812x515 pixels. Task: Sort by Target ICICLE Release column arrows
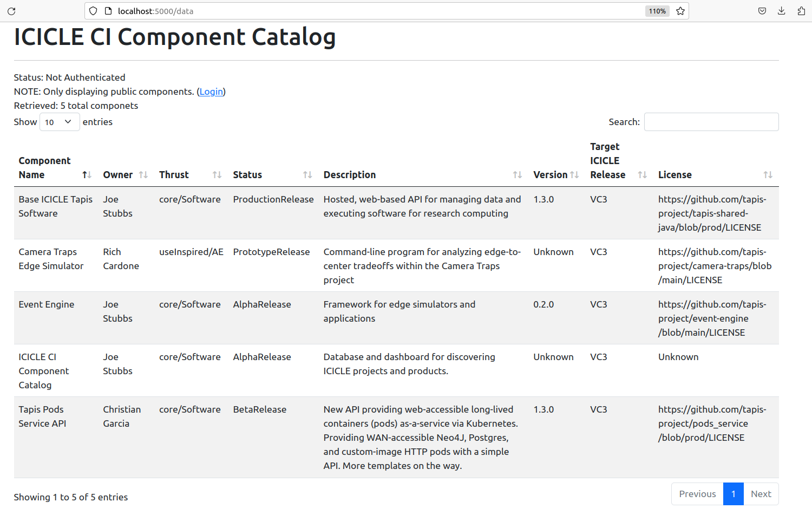pyautogui.click(x=643, y=175)
